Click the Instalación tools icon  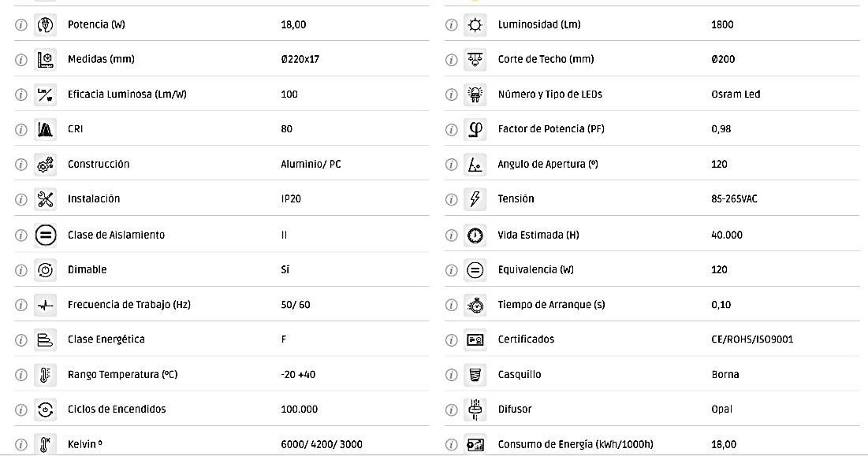pyautogui.click(x=46, y=199)
